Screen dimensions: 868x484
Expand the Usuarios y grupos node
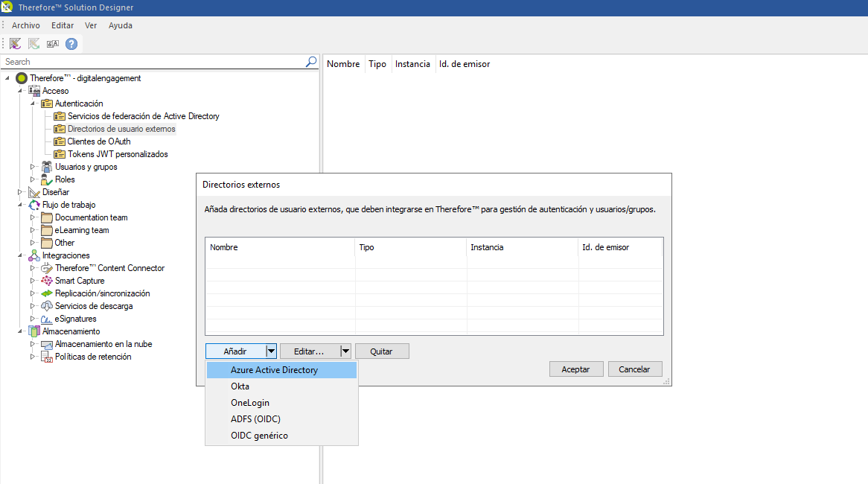pos(33,167)
